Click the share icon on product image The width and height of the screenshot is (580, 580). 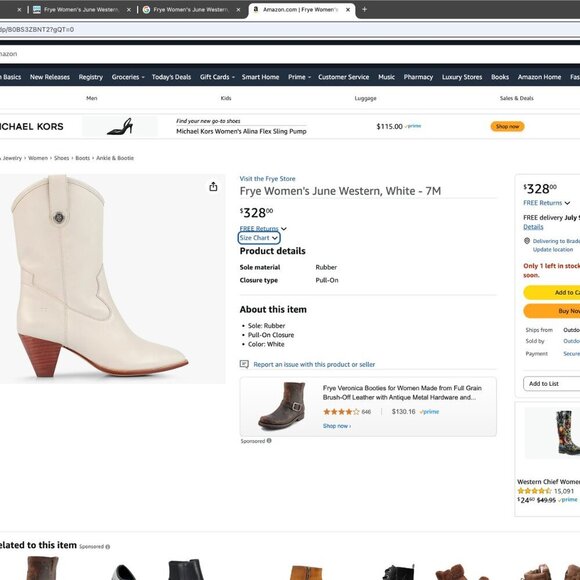coord(213,187)
